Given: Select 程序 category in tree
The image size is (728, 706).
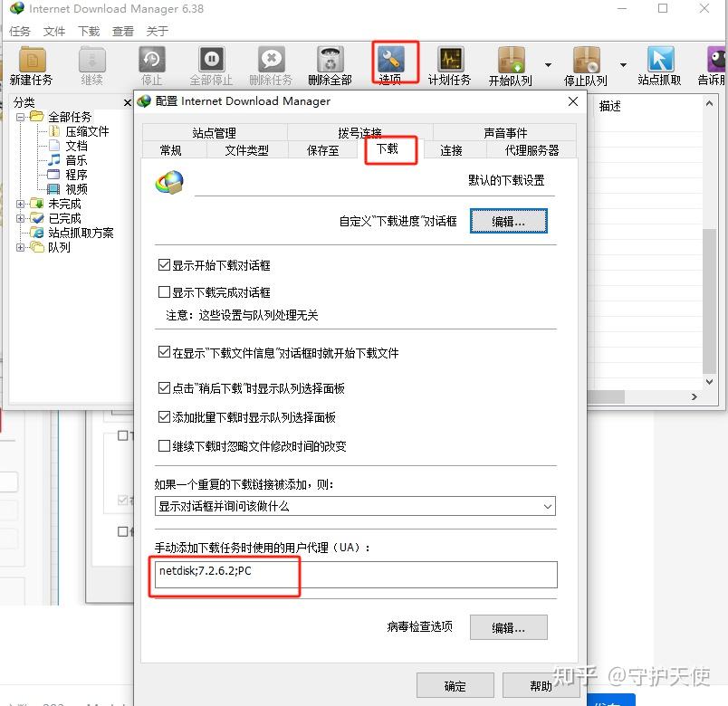Looking at the screenshot, I should tap(77, 175).
